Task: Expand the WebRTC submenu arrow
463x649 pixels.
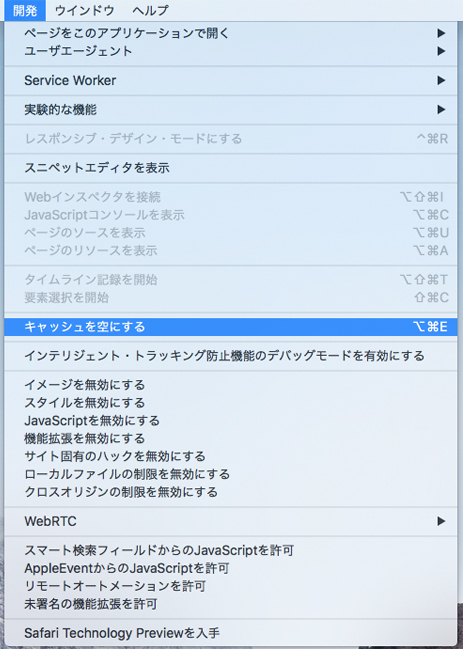Action: click(x=441, y=521)
